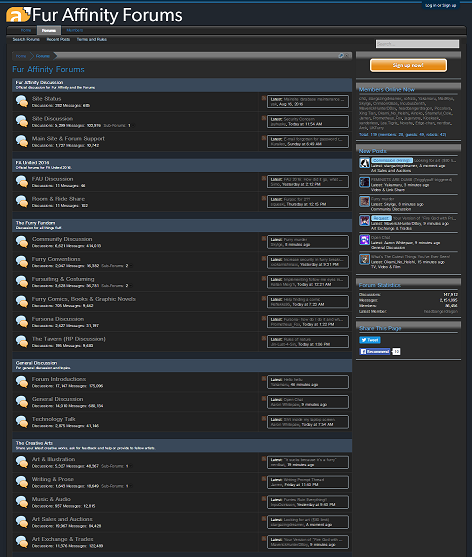This screenshot has height=557, width=472.
Task: Click the FAU Discussion forum bubble icon
Action: point(22,182)
